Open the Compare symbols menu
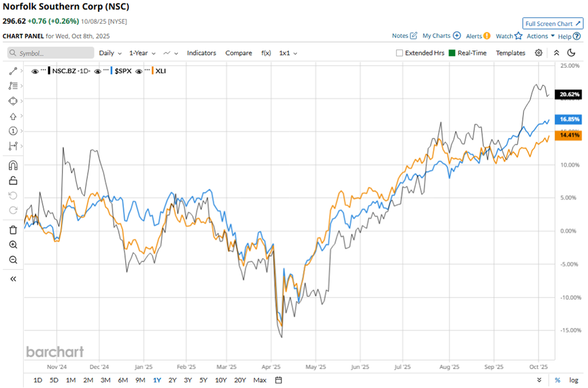Screen dimensions: 588x388 pyautogui.click(x=238, y=53)
